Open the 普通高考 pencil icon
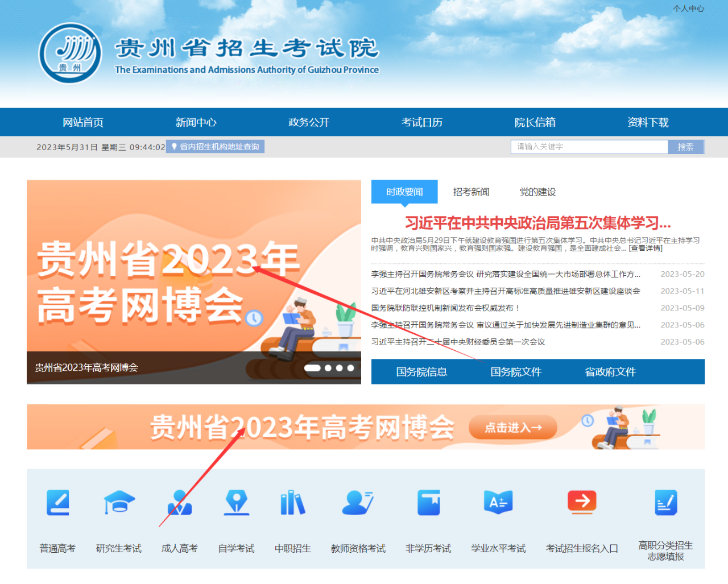The width and height of the screenshot is (728, 584). pyautogui.click(x=57, y=503)
